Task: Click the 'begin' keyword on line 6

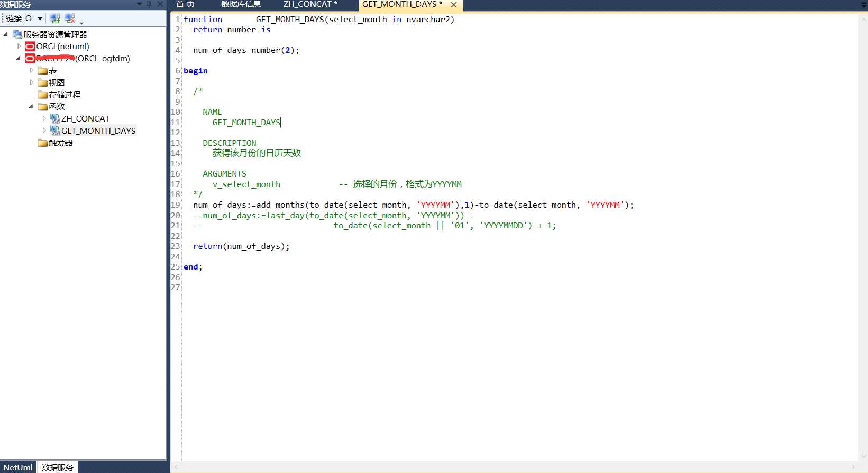Action: coord(196,71)
